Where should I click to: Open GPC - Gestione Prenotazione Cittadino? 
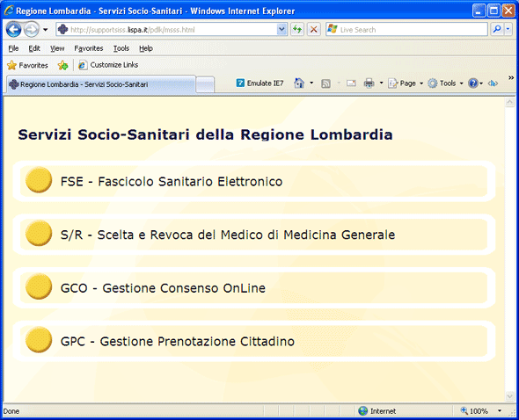pyautogui.click(x=253, y=341)
